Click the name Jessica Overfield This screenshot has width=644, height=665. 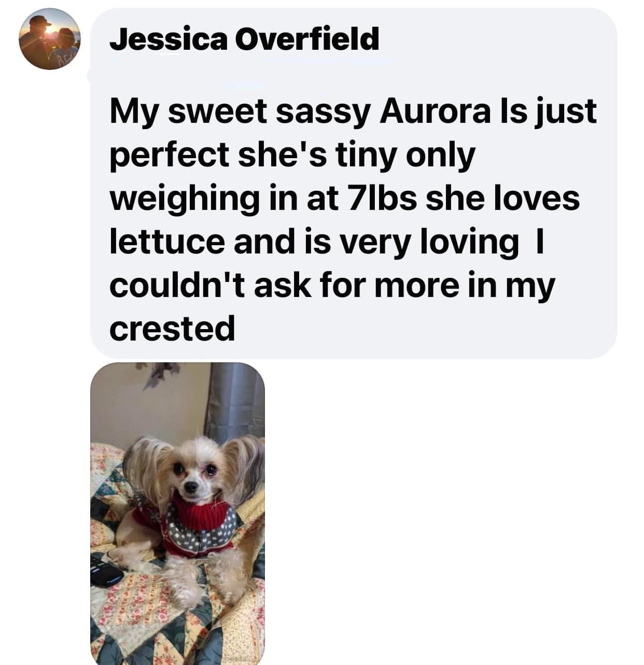[x=244, y=39]
